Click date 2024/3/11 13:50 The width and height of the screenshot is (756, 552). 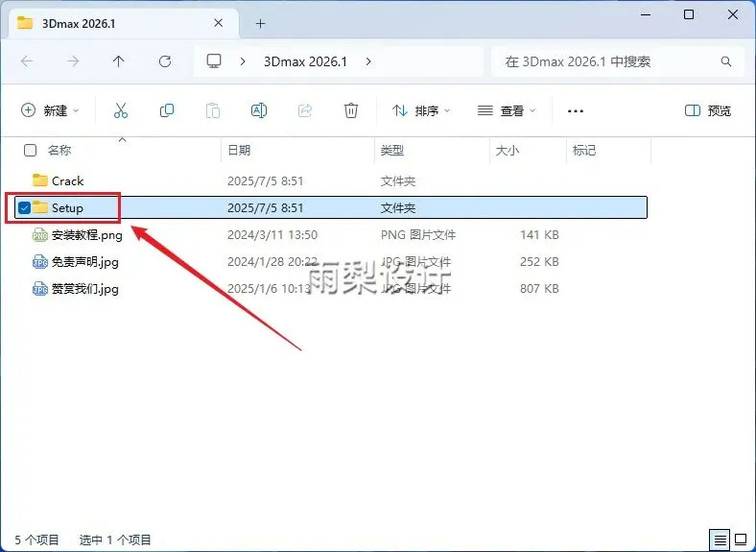point(272,235)
